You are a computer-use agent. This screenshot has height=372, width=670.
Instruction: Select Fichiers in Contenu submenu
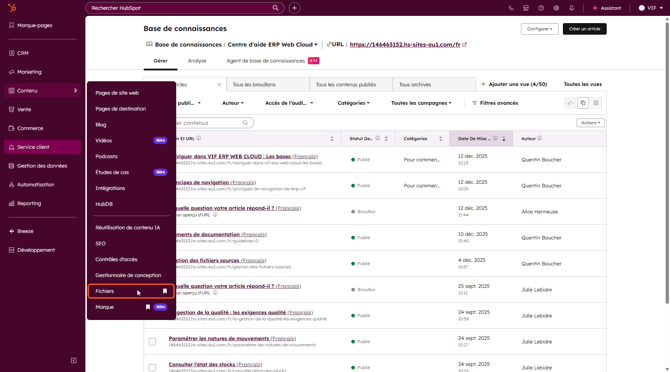click(131, 291)
